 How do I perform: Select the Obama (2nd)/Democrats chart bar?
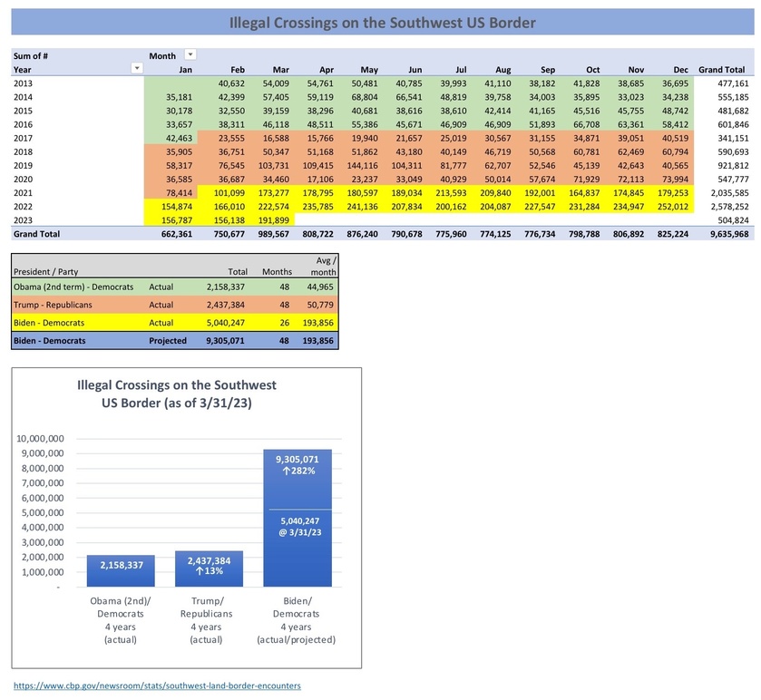pyautogui.click(x=121, y=571)
